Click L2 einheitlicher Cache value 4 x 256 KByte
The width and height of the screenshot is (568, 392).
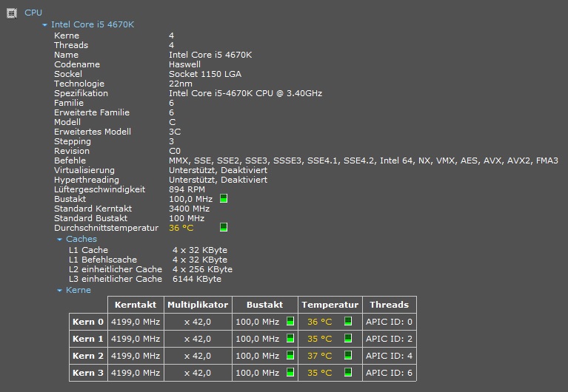(202, 269)
